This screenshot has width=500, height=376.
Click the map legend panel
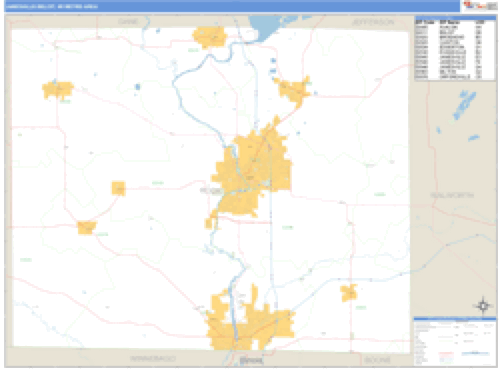click(x=455, y=341)
